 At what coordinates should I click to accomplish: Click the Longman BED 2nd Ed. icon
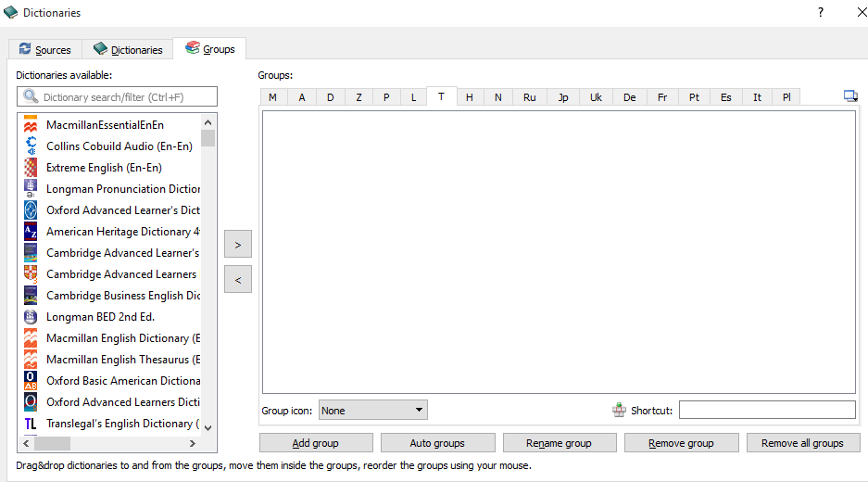click(31, 316)
